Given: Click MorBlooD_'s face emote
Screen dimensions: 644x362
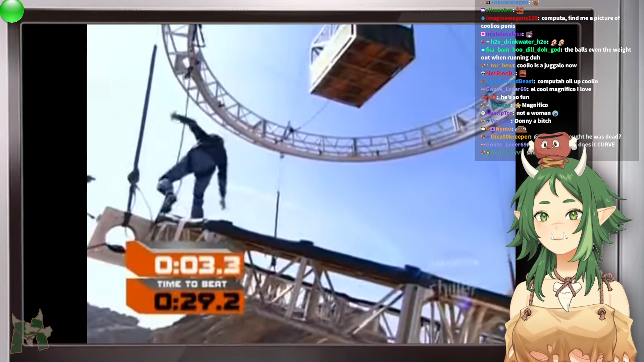Looking at the screenshot, I should pos(523,74).
